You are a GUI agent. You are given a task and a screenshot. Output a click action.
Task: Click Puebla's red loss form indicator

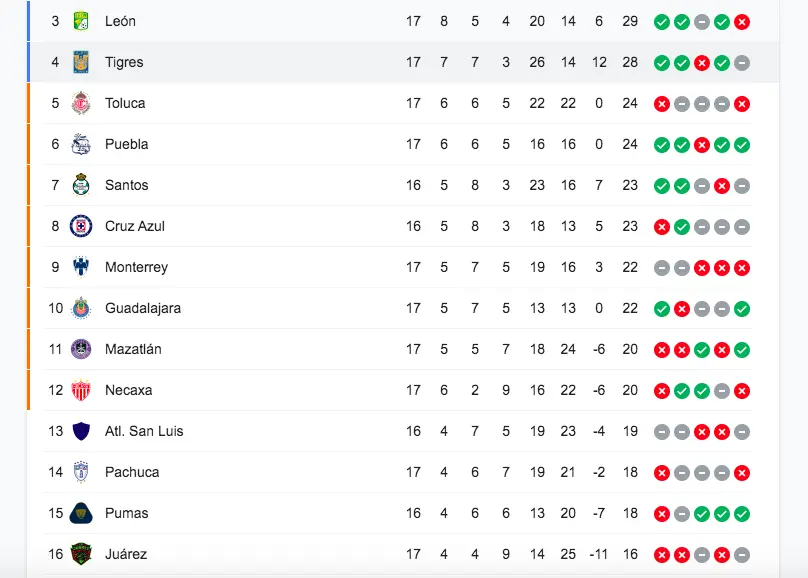[702, 145]
